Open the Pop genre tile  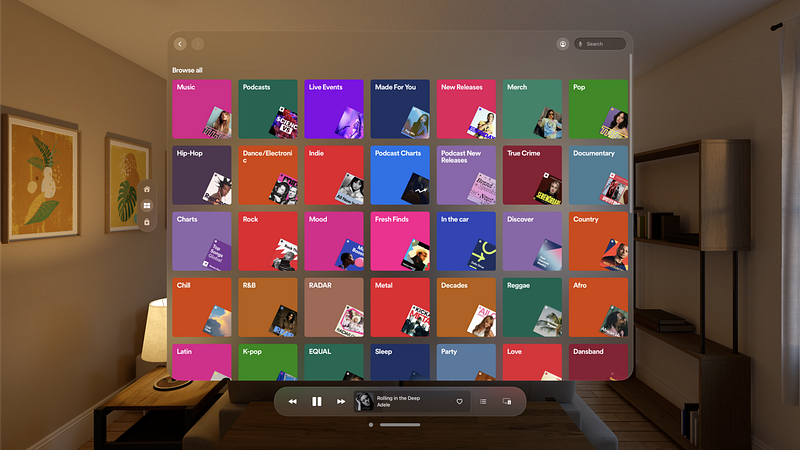[x=598, y=109]
